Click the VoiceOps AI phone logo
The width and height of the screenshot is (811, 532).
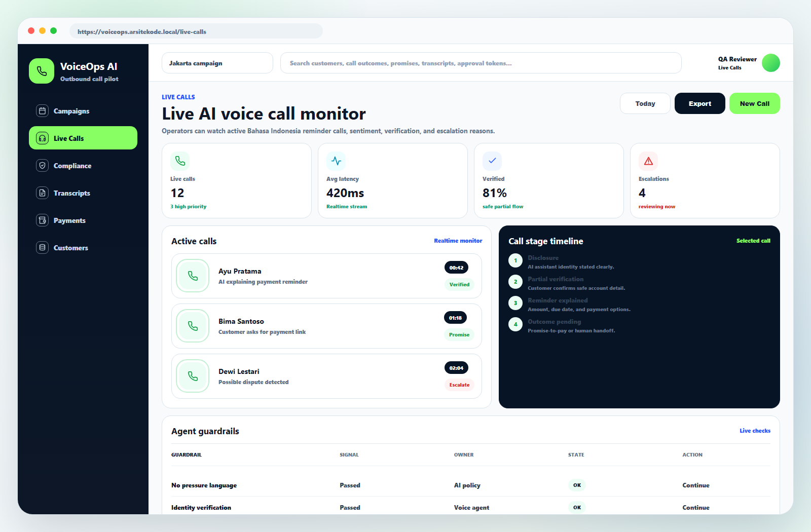(x=42, y=71)
